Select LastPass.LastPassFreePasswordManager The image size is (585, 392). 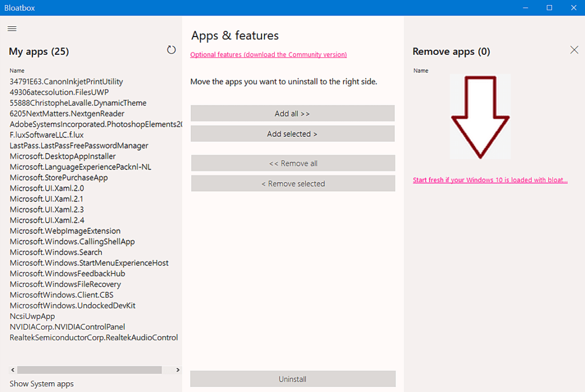[x=79, y=146]
